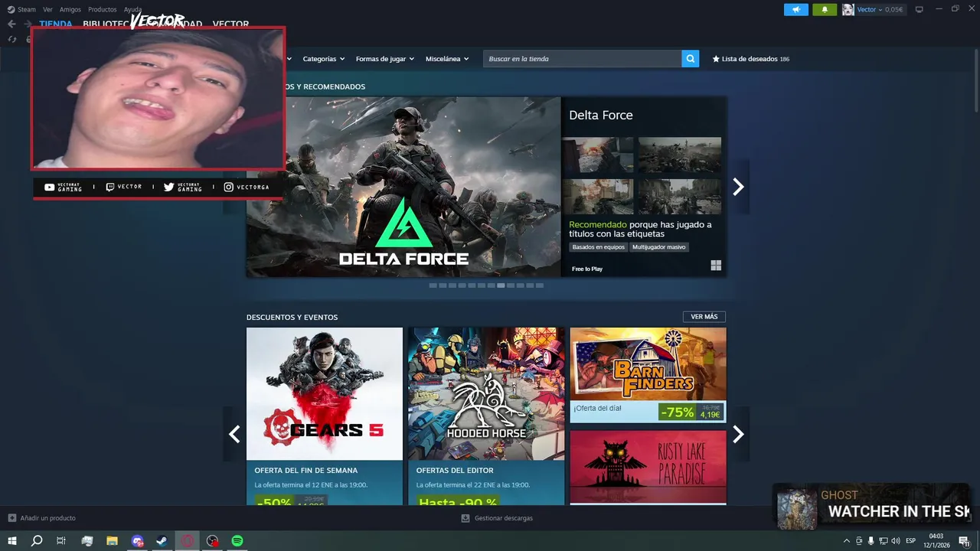Show hidden system tray icons

[x=846, y=541]
